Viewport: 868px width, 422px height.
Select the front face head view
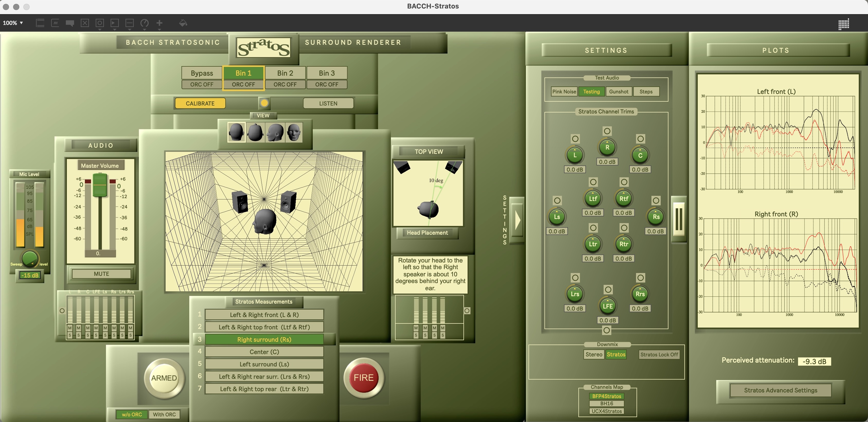click(x=294, y=133)
